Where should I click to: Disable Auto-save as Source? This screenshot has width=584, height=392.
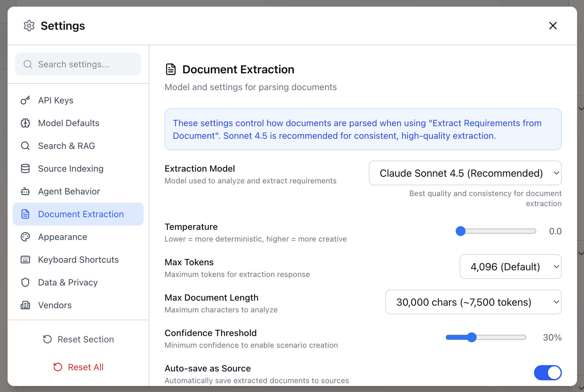coord(548,373)
